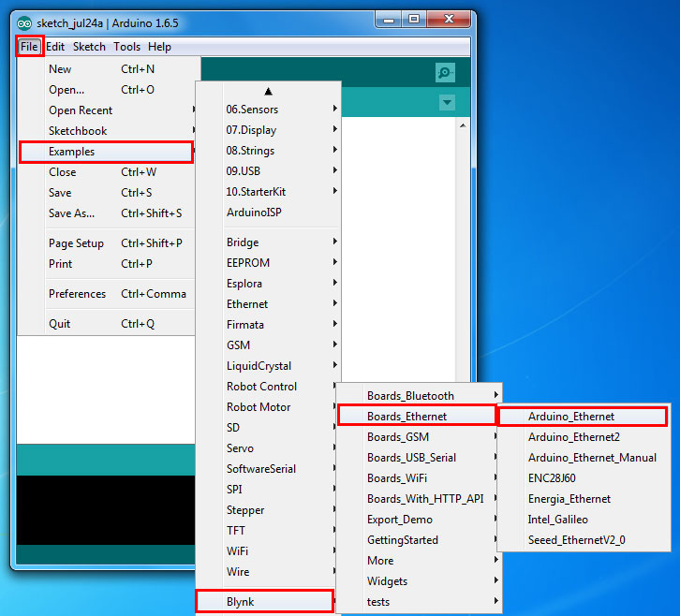Expand WiFi library examples
The image size is (680, 616).
point(267,551)
